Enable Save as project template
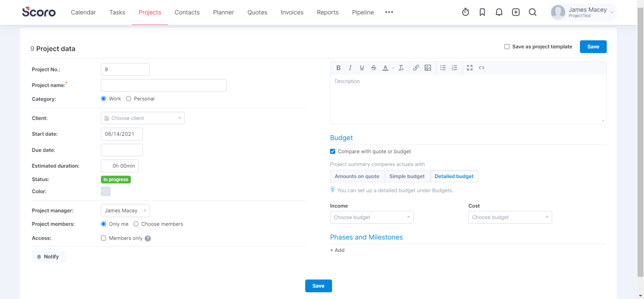The width and height of the screenshot is (644, 299). 507,47
